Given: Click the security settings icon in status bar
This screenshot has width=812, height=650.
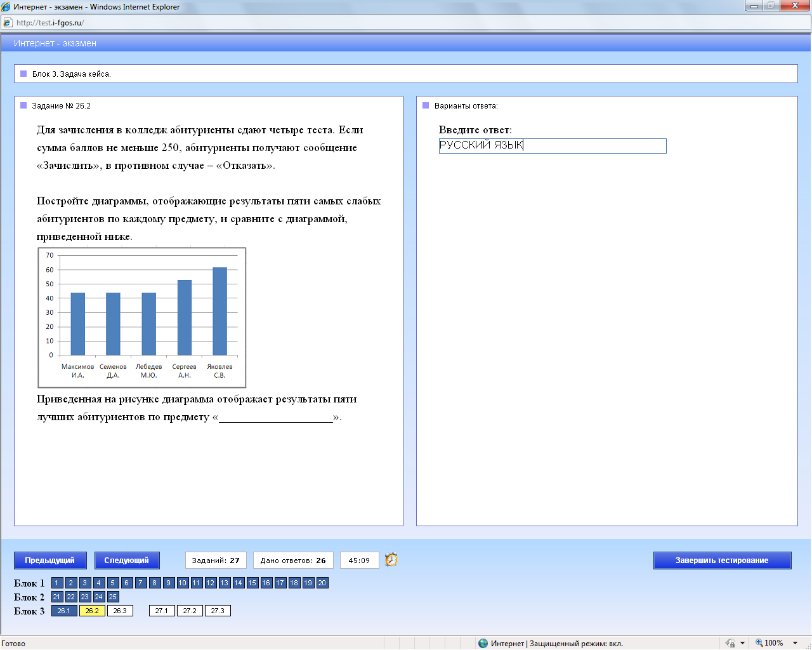Looking at the screenshot, I should click(731, 643).
